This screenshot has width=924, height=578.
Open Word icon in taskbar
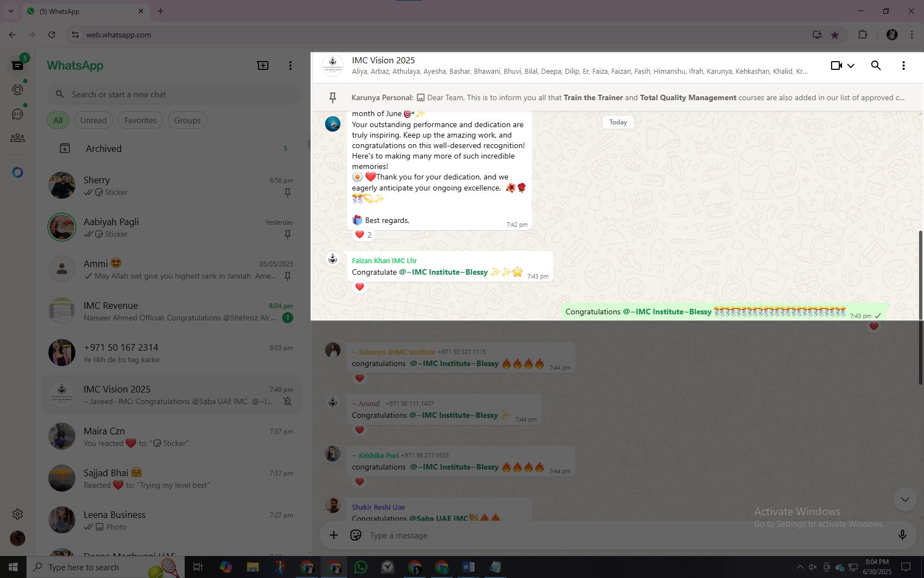pos(469,567)
